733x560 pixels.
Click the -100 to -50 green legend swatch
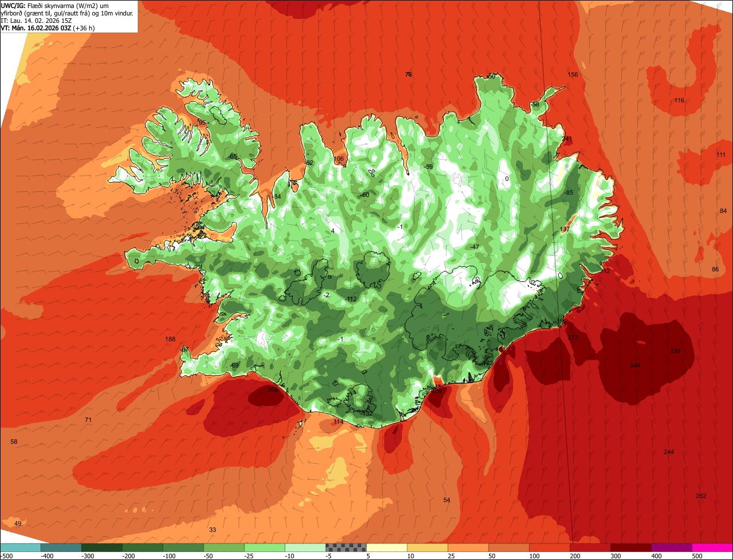point(183,547)
